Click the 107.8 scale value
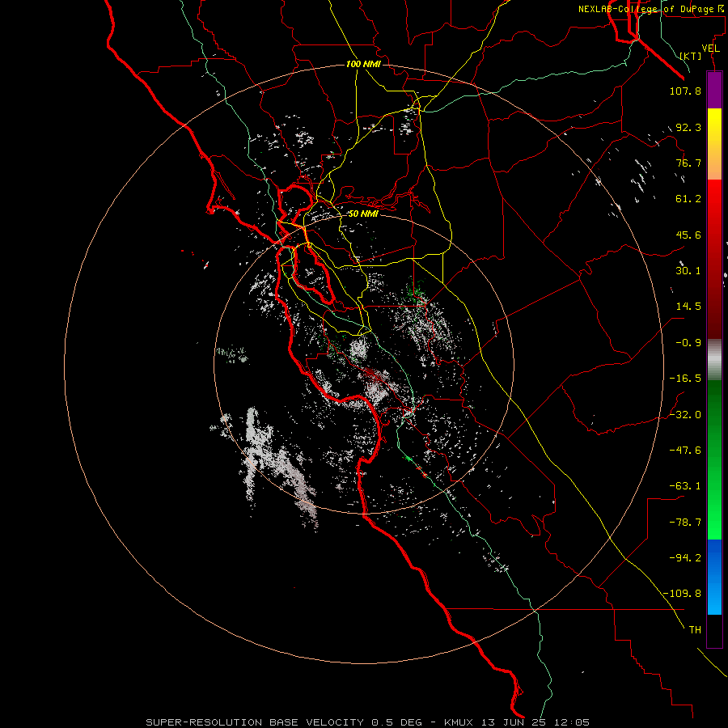This screenshot has width=728, height=728. [685, 91]
